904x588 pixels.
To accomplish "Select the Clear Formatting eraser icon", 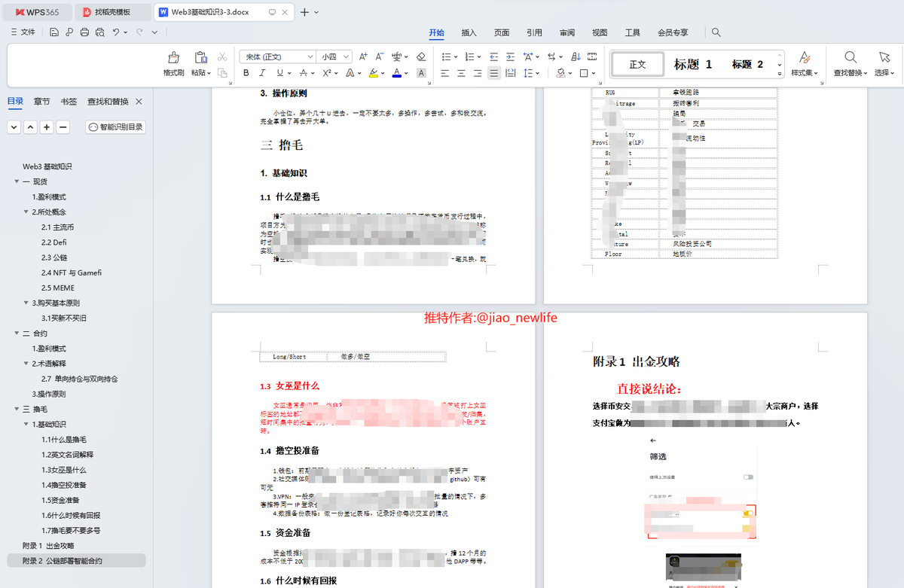I will pyautogui.click(x=421, y=56).
